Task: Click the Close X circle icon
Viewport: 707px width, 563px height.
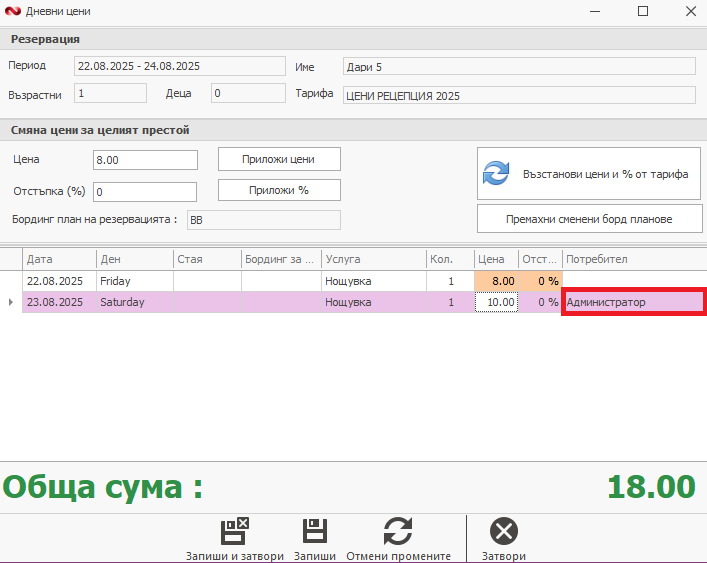Action: tap(504, 530)
